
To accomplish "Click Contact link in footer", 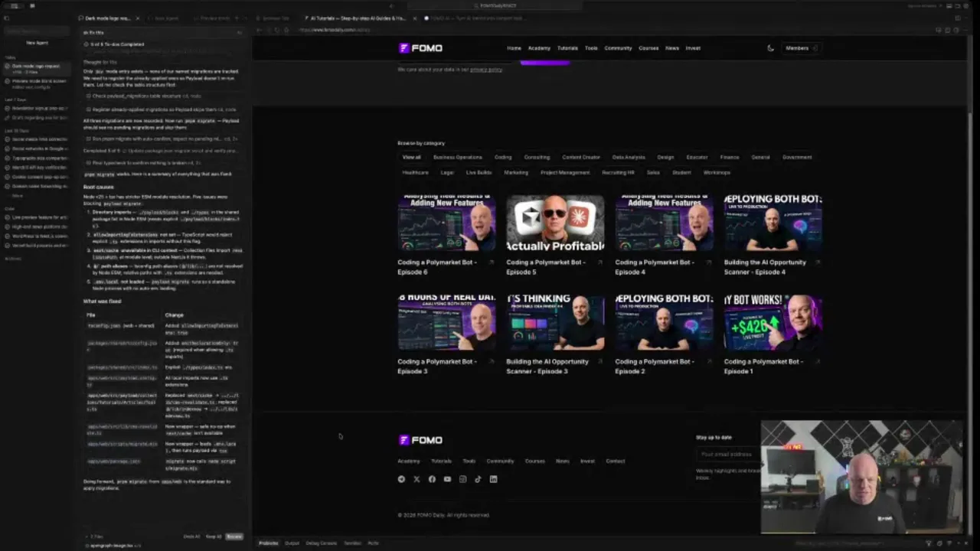I will 616,461.
